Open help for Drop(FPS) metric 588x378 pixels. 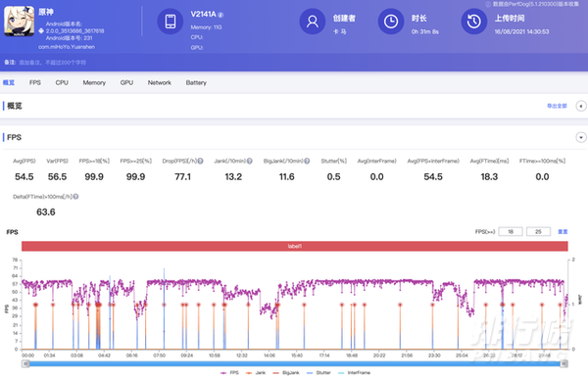201,161
